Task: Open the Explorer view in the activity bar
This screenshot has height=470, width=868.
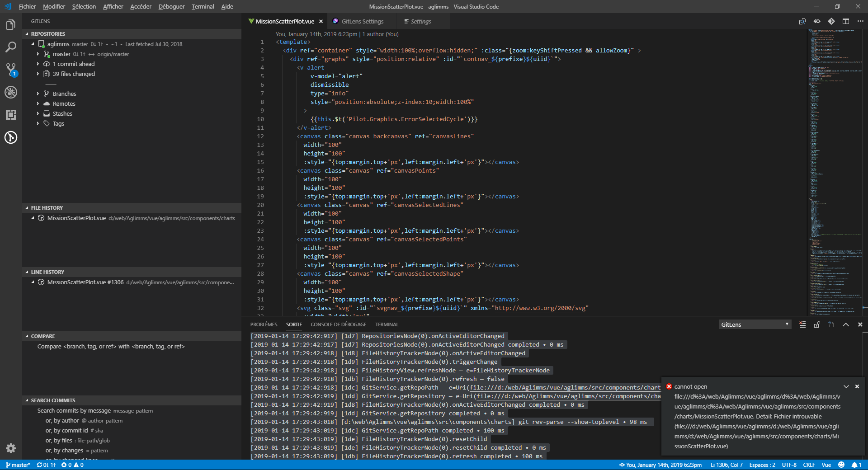Action: tap(11, 24)
